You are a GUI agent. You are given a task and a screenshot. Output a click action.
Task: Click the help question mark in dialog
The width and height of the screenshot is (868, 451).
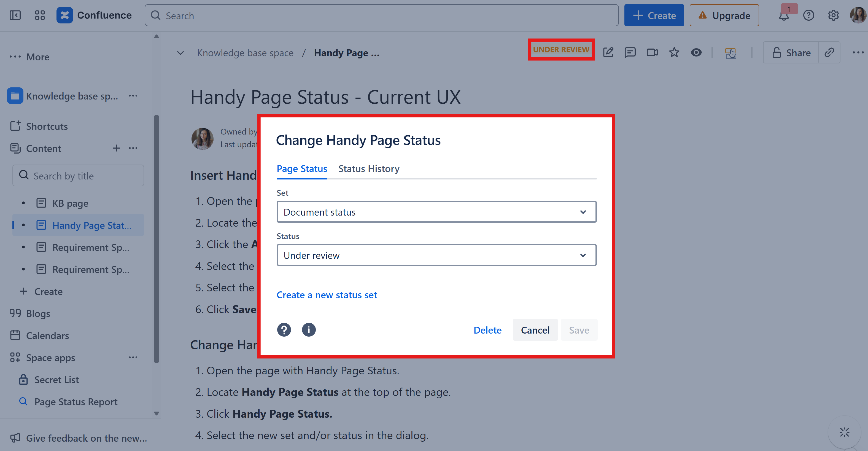pos(284,330)
